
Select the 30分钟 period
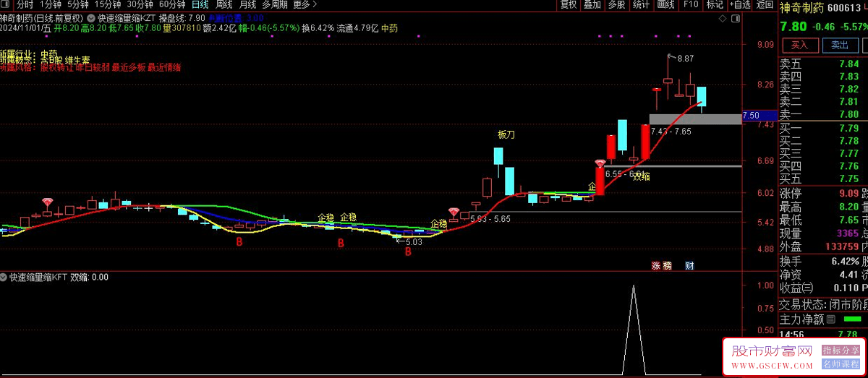click(x=140, y=4)
